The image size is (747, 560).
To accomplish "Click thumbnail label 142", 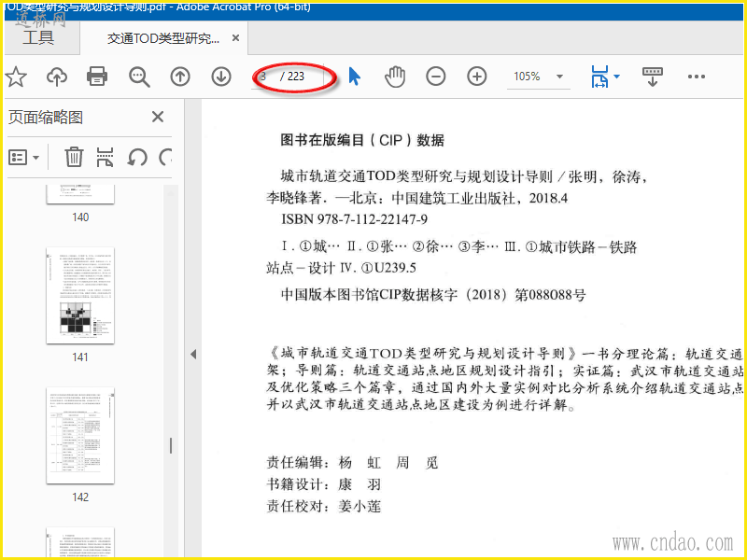I will coord(80,497).
